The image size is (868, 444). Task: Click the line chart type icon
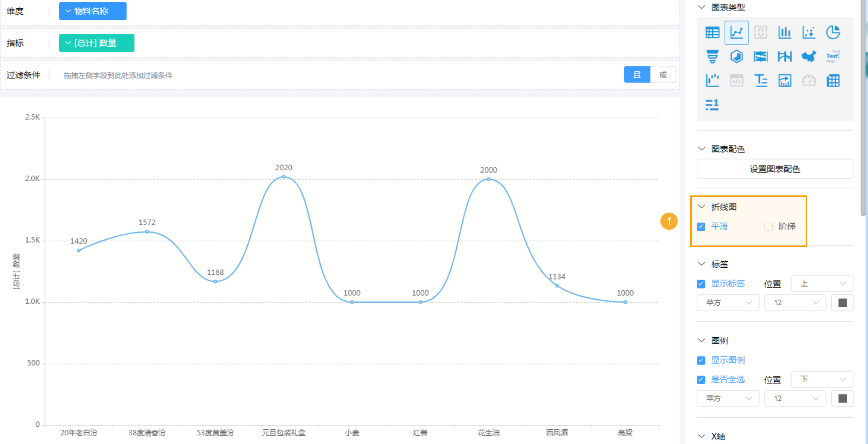click(736, 32)
